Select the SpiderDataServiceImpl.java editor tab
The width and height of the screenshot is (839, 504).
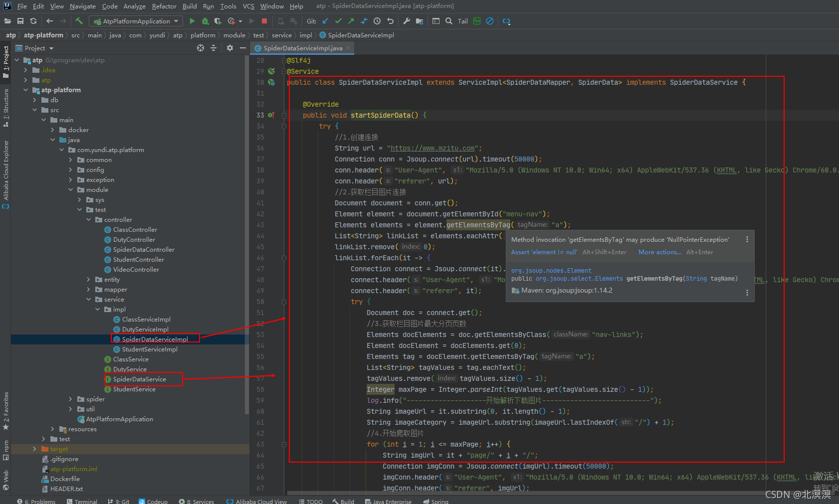tap(302, 48)
